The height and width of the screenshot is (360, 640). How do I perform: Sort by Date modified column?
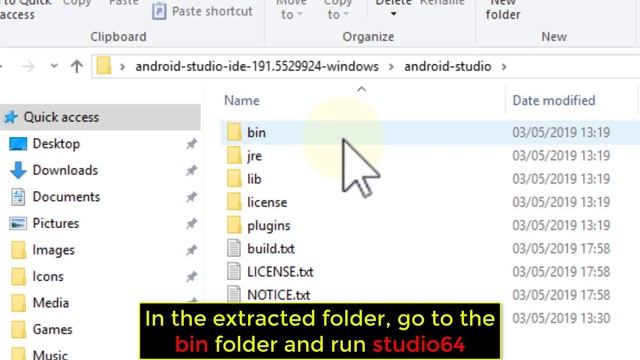point(554,100)
